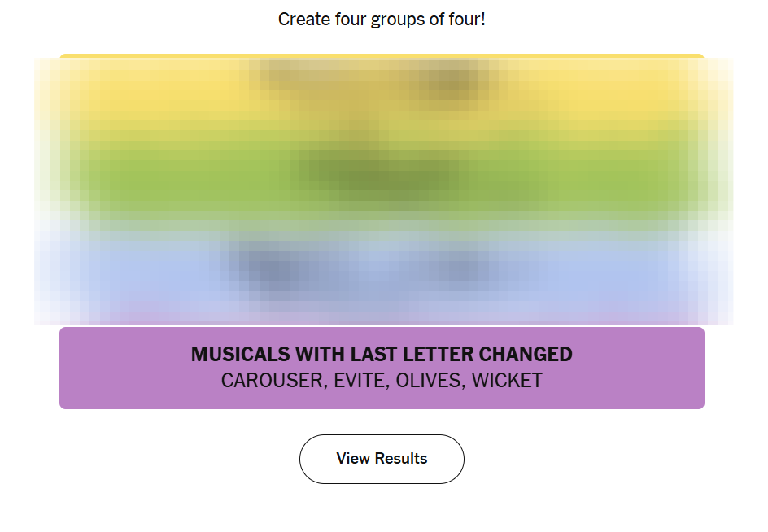Click the 'Create four groups of four!' heading

[382, 19]
